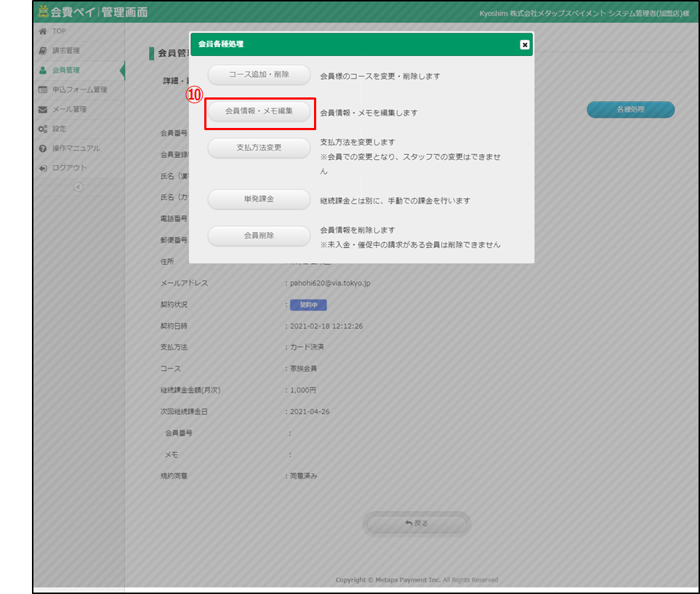Click the 会員管理 person icon in sidebar
Viewport: 700px width, 594px height.
click(x=43, y=71)
